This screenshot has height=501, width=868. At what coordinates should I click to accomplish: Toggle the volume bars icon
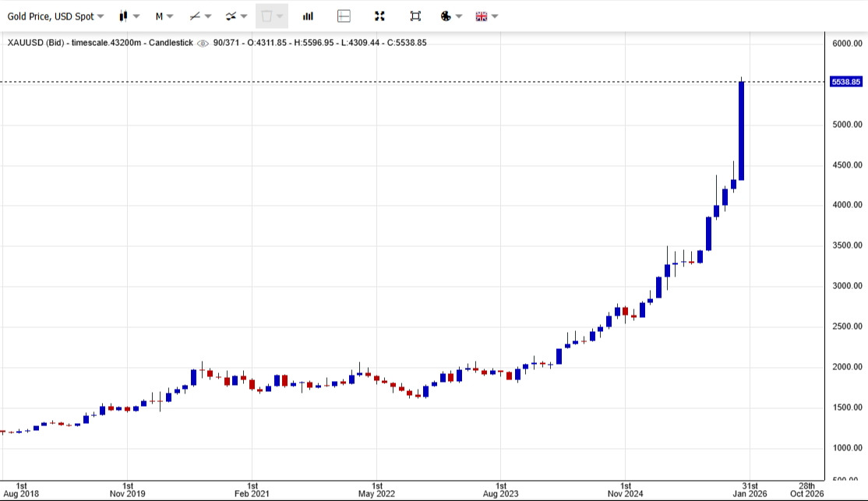[308, 16]
